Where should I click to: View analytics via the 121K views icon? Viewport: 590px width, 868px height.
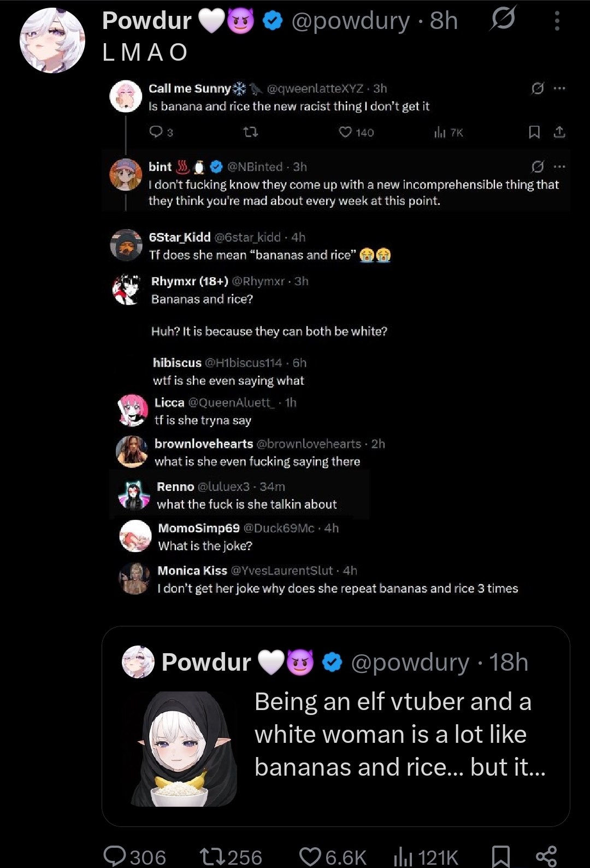(x=426, y=857)
